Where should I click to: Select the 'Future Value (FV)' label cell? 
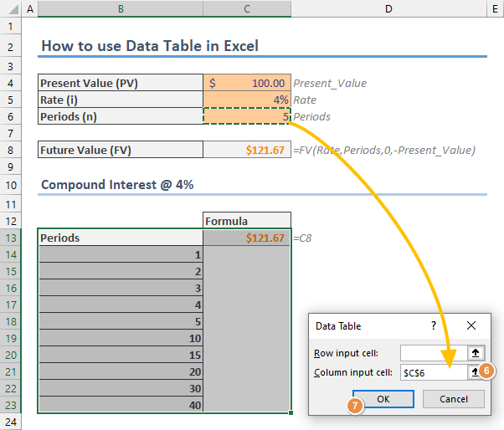121,150
